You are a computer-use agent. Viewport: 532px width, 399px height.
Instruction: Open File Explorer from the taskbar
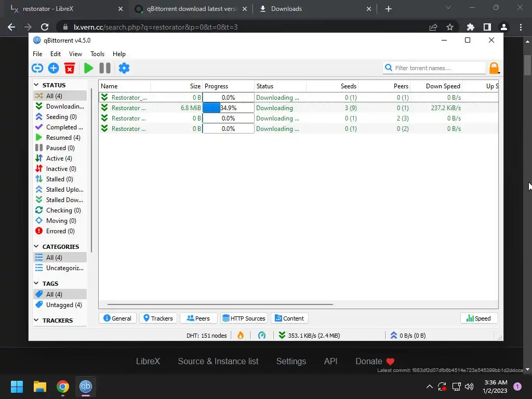tap(39, 387)
